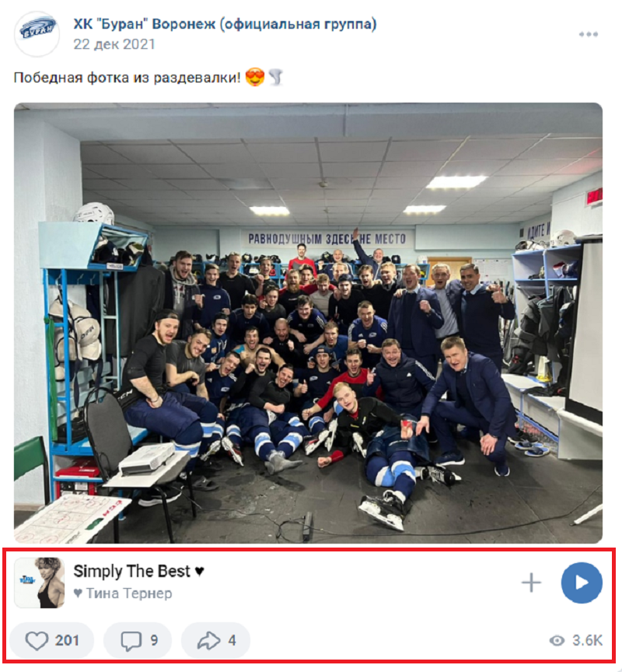This screenshot has width=622, height=672.
Task: Click the Simply The Best song title
Action: tap(131, 572)
